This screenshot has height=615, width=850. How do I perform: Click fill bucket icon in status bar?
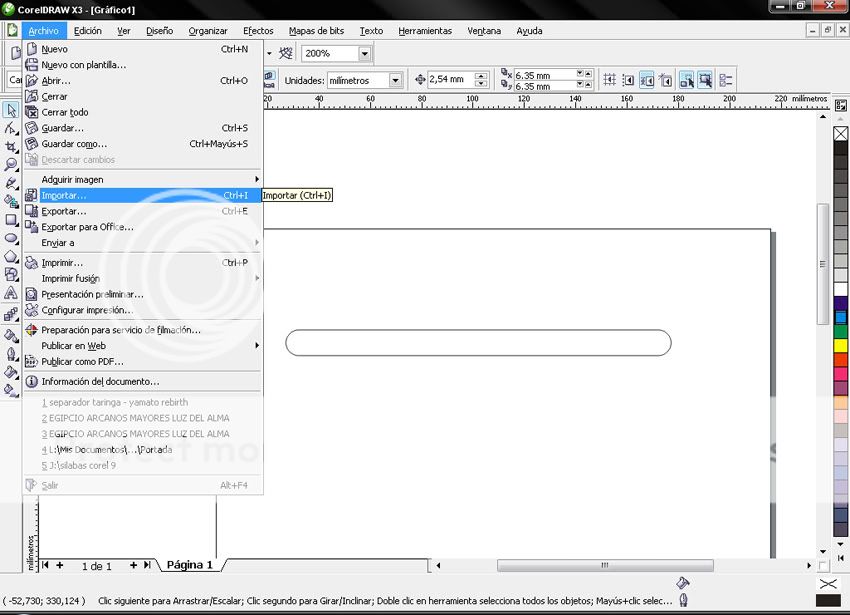point(683,583)
